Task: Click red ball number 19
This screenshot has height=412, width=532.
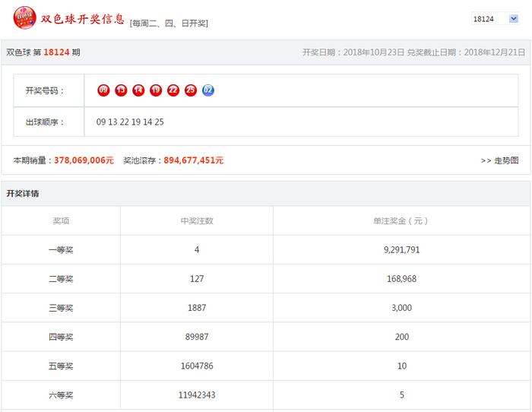Action: tap(156, 90)
